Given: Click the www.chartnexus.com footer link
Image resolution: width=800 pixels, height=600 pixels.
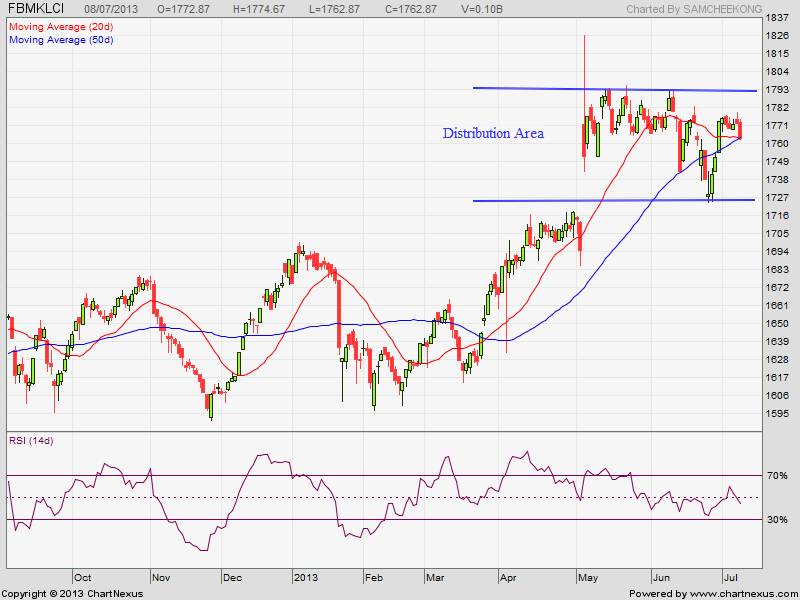Looking at the screenshot, I should point(742,594).
